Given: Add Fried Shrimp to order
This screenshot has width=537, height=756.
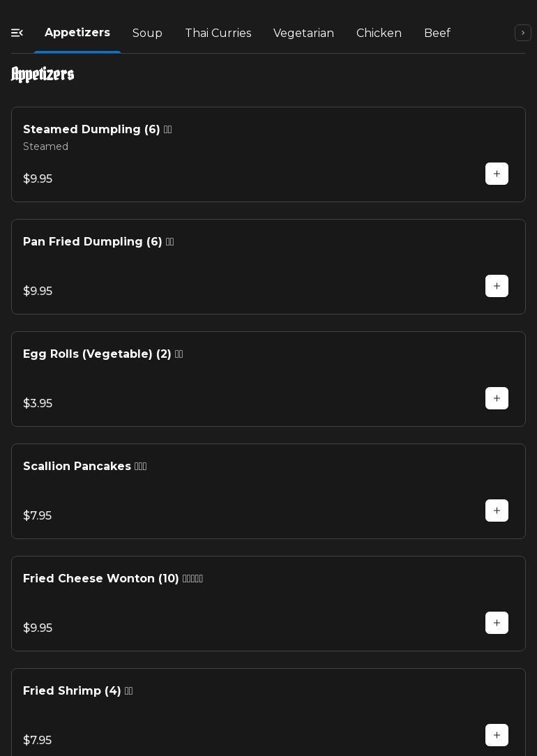Looking at the screenshot, I should (497, 735).
